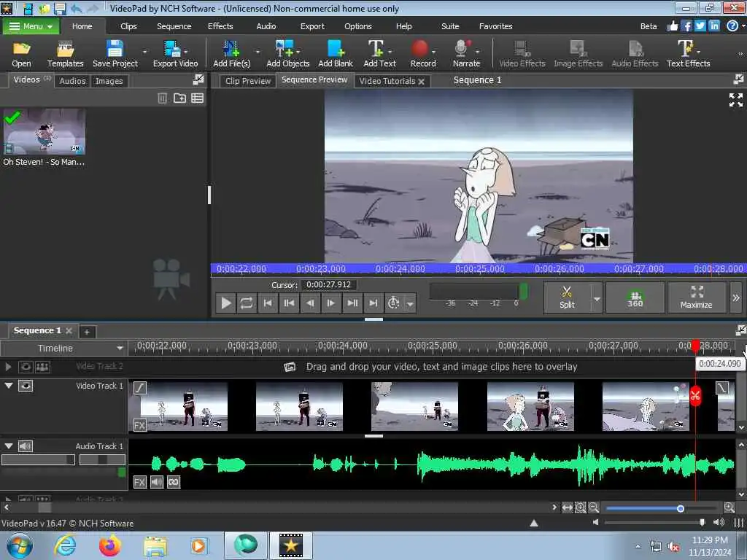Split the clip with the Split button
This screenshot has height=560, width=747.
click(x=567, y=297)
